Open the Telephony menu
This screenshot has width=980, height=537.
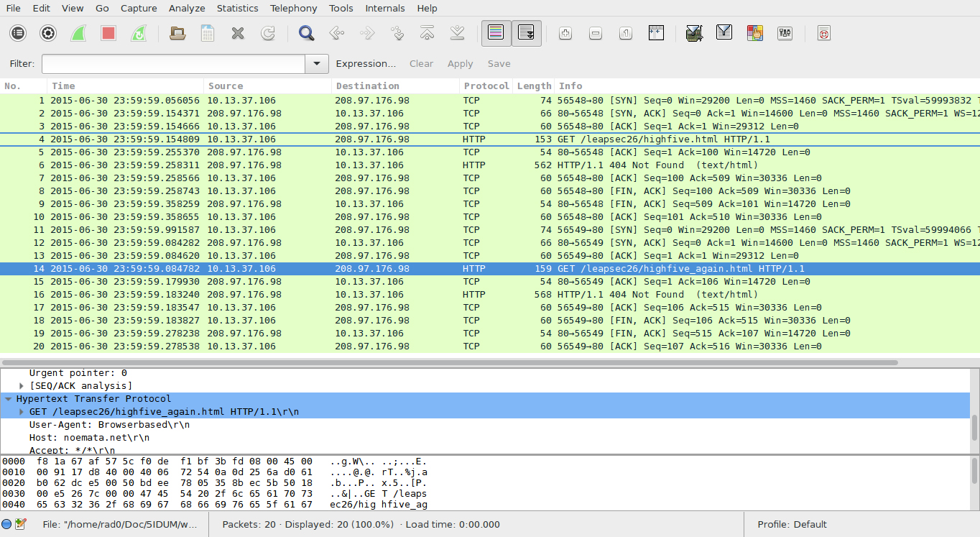tap(293, 9)
